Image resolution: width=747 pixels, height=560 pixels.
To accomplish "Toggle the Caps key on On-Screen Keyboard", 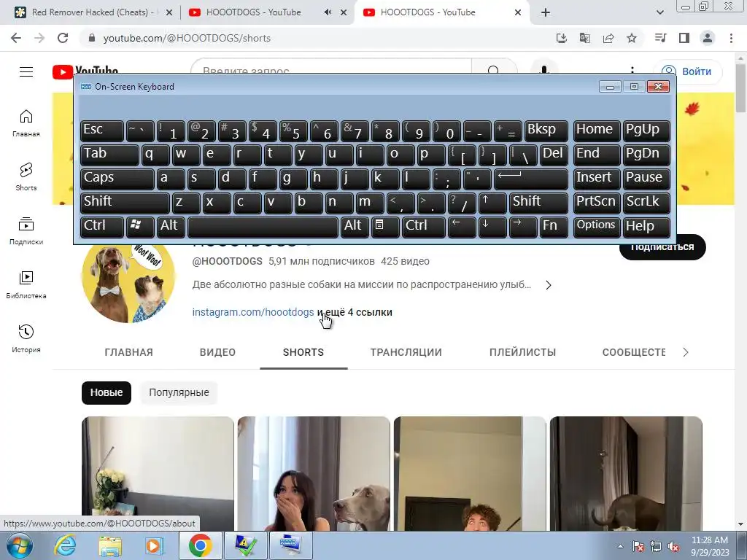I will (117, 178).
